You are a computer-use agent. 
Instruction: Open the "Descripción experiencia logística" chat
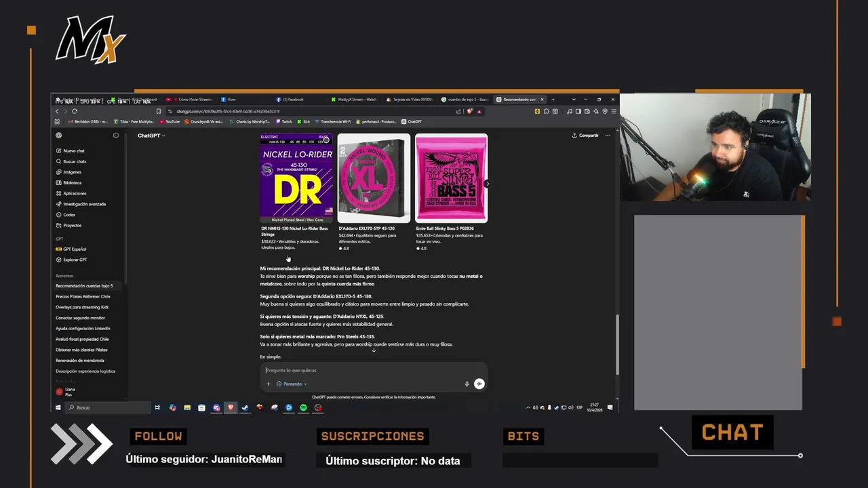[x=87, y=371]
